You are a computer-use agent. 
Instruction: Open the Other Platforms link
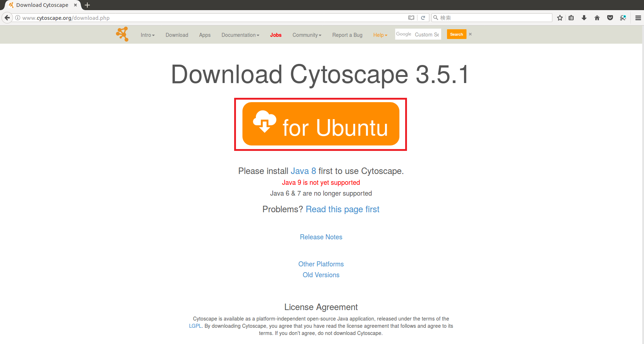(x=321, y=264)
